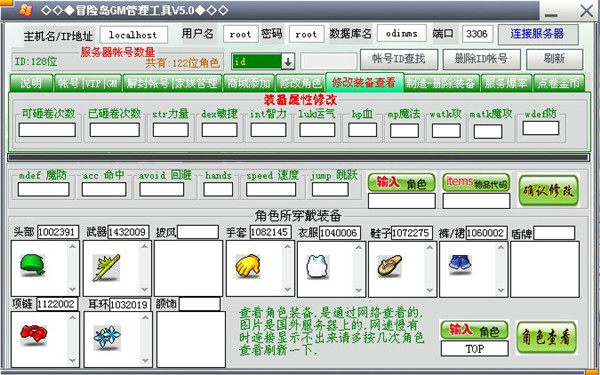Viewport: 600px width, 375px height.
Task: Click the 耳环 item code field 1032019
Action: tap(129, 305)
